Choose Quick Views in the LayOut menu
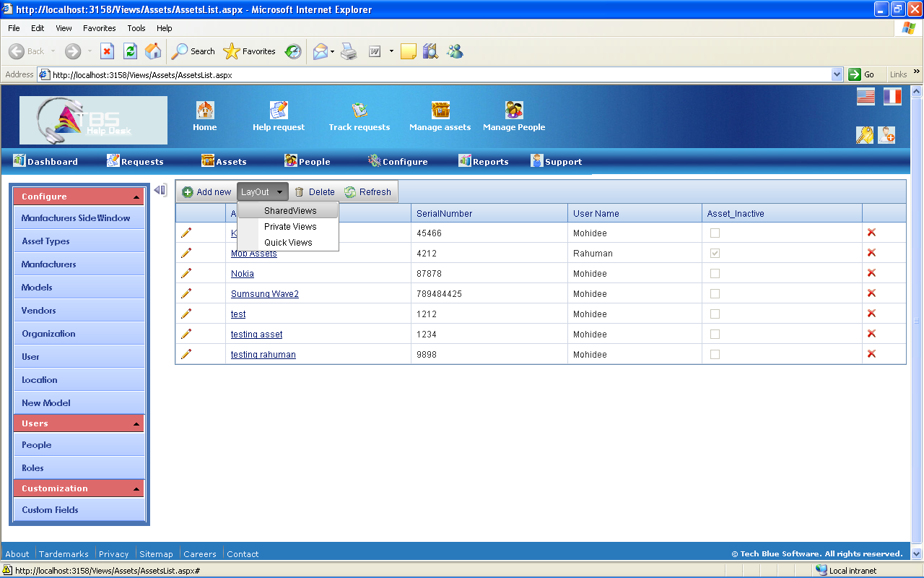The width and height of the screenshot is (924, 578). coord(289,242)
